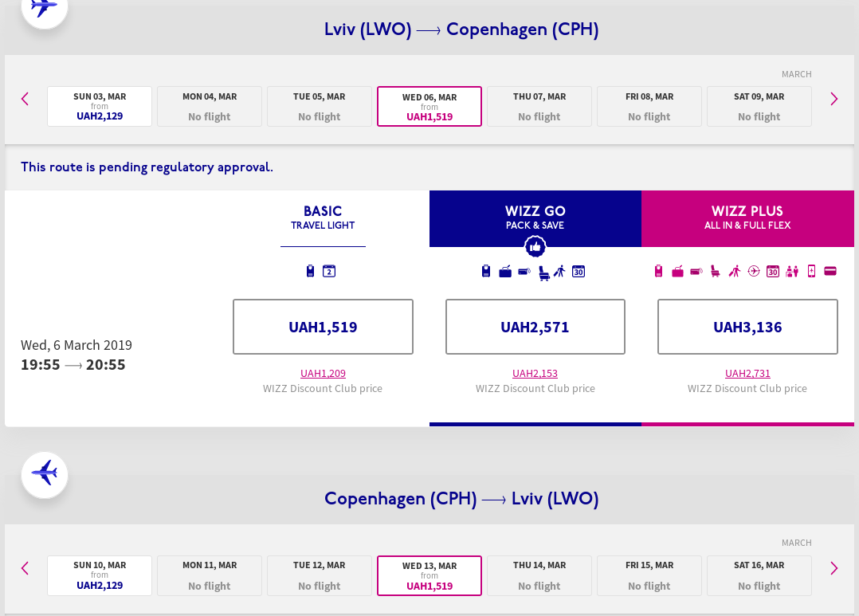Image resolution: width=859 pixels, height=616 pixels.
Task: Click the WIZZ GO 30-day calendar icon
Action: 579,272
